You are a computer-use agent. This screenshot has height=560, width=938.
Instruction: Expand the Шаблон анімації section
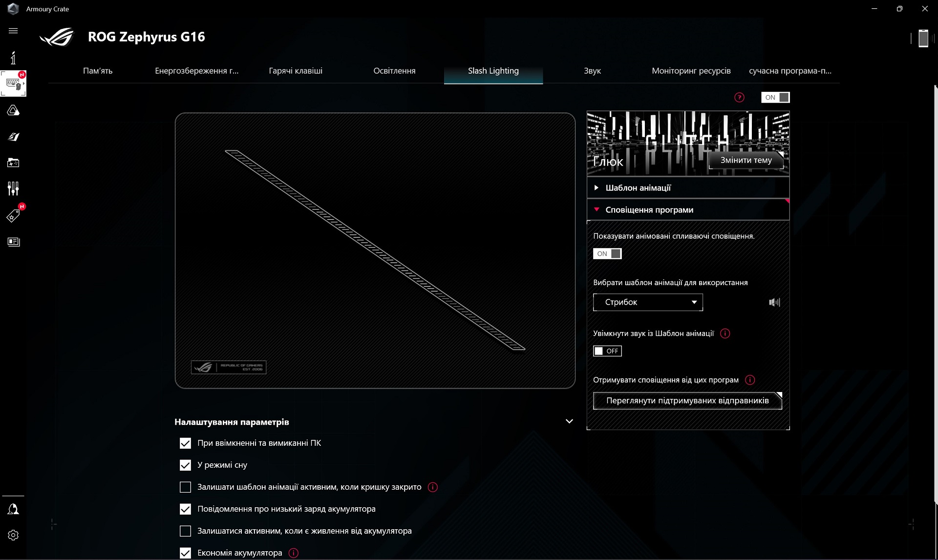click(688, 188)
